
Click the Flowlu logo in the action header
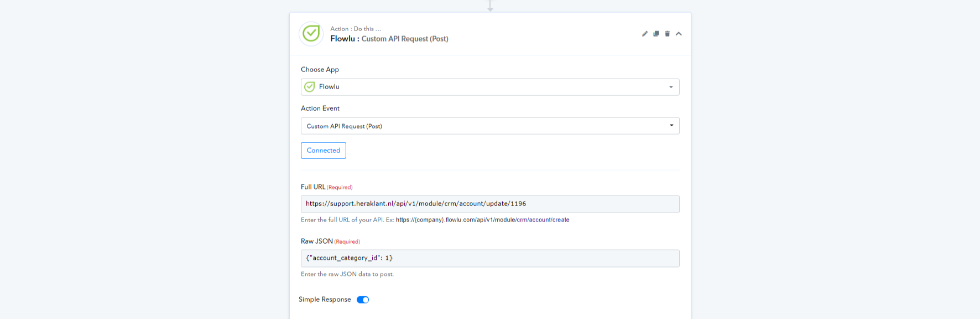click(x=311, y=34)
